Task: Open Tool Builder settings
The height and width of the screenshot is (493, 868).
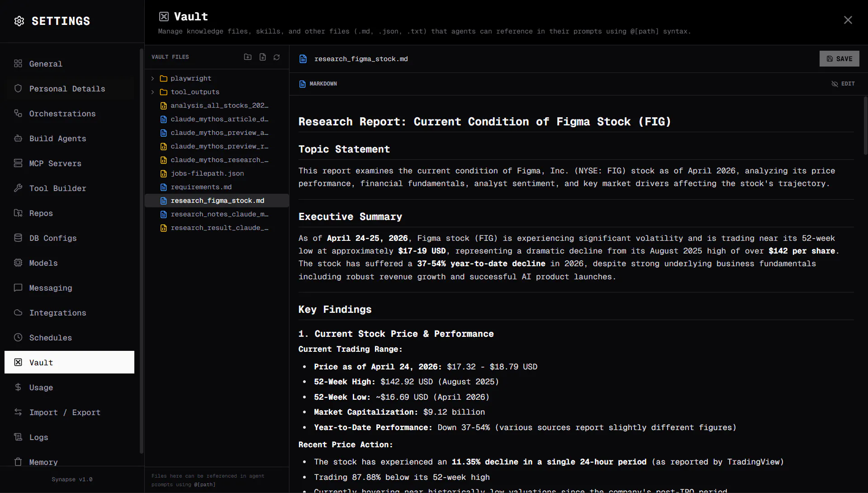Action: (x=69, y=188)
